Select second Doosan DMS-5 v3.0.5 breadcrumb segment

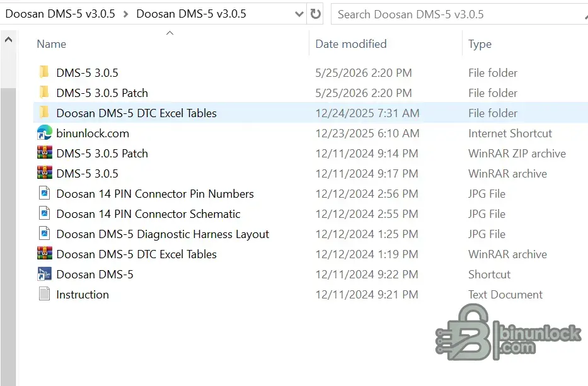pyautogui.click(x=191, y=14)
